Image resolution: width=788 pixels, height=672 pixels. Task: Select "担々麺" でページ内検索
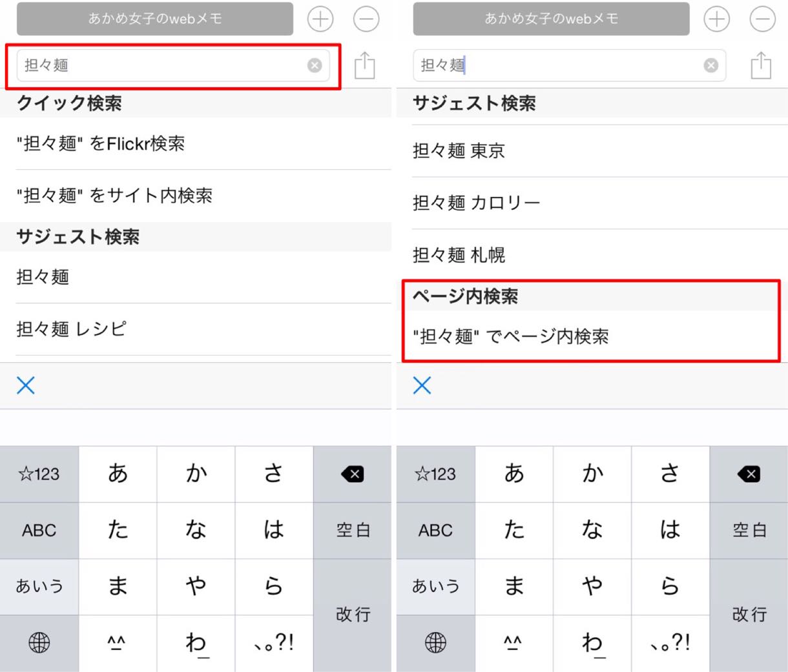point(592,336)
